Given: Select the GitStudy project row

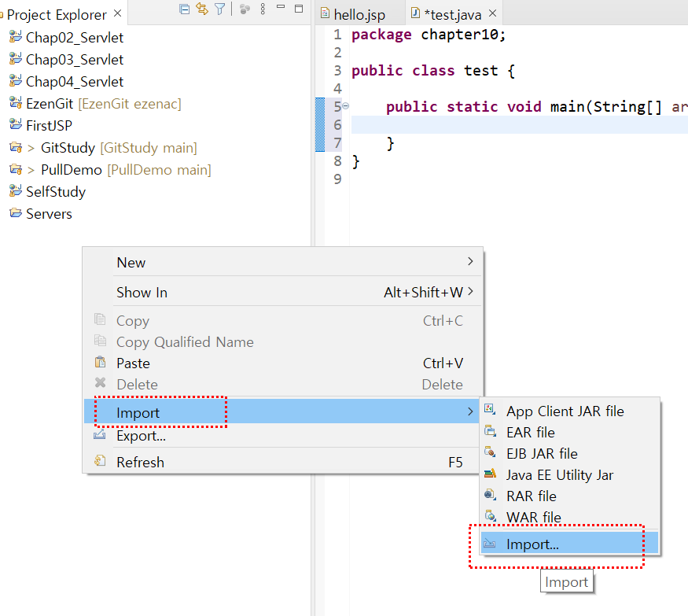Looking at the screenshot, I should pos(119,148).
